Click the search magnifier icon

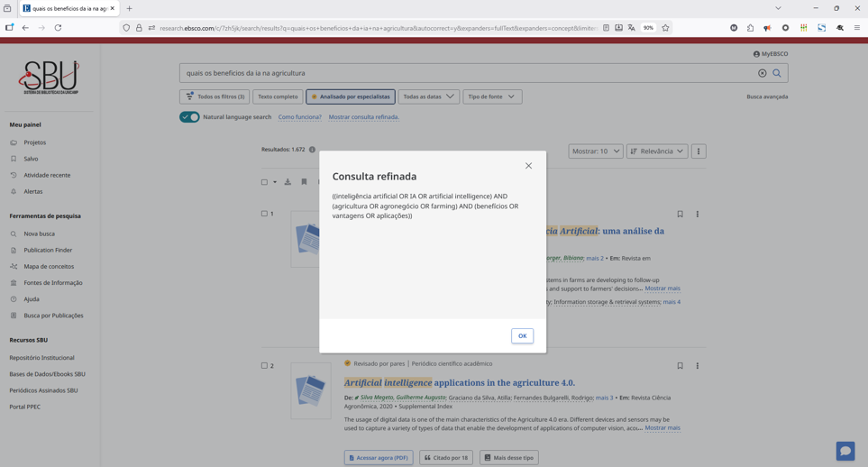776,73
